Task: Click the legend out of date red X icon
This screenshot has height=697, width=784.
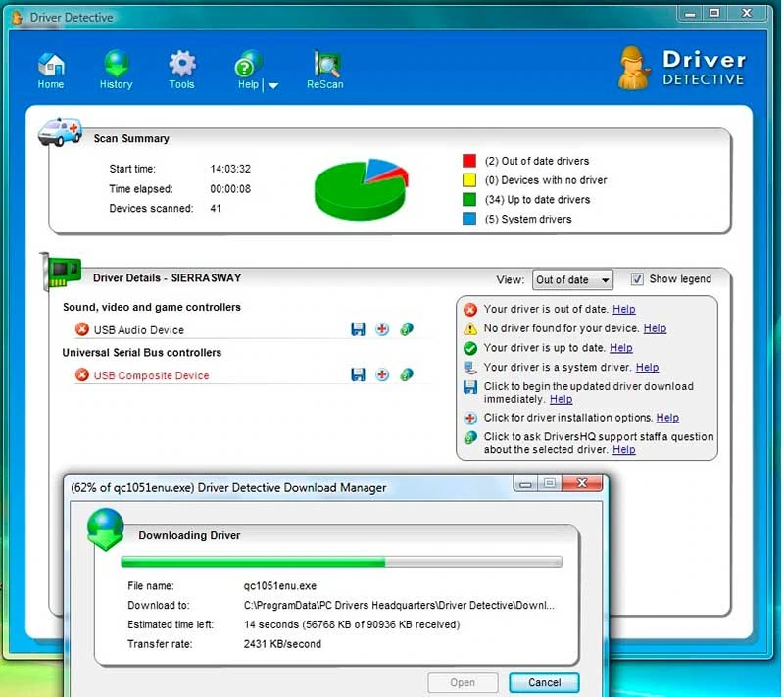Action: (x=470, y=310)
